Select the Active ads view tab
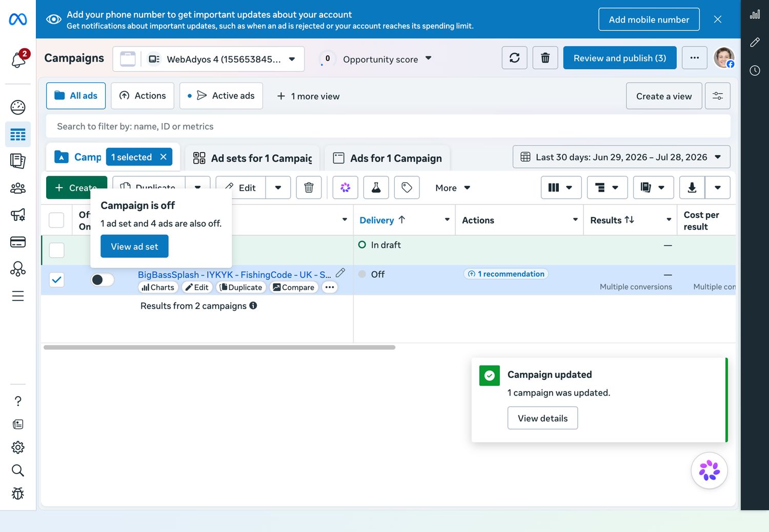Image resolution: width=769 pixels, height=532 pixels. pos(221,96)
